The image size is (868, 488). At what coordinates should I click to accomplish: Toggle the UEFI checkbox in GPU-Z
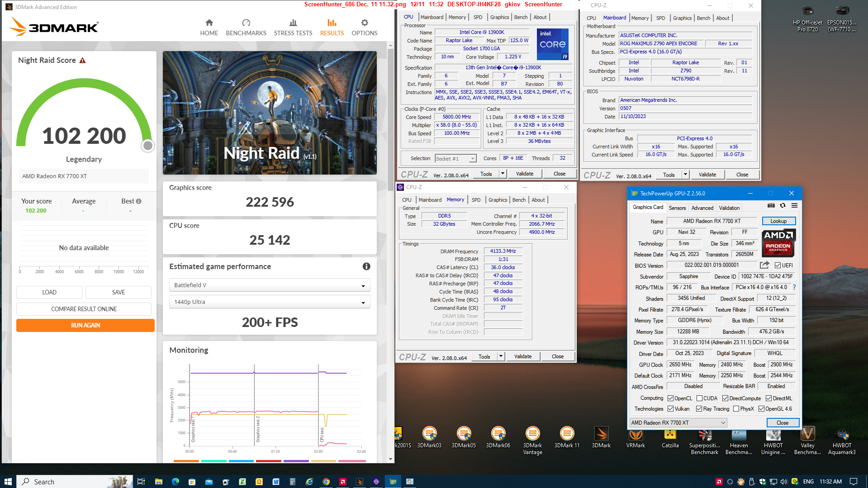tap(778, 265)
